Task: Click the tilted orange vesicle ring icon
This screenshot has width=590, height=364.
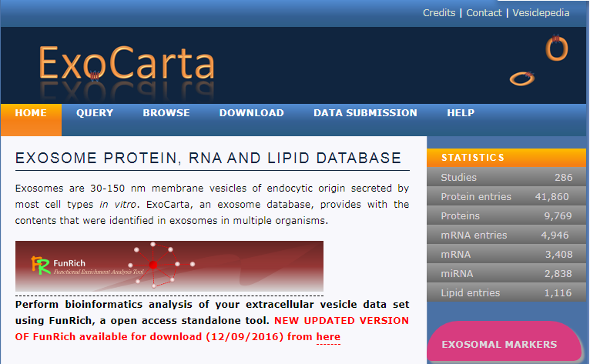Action: pyautogui.click(x=522, y=78)
